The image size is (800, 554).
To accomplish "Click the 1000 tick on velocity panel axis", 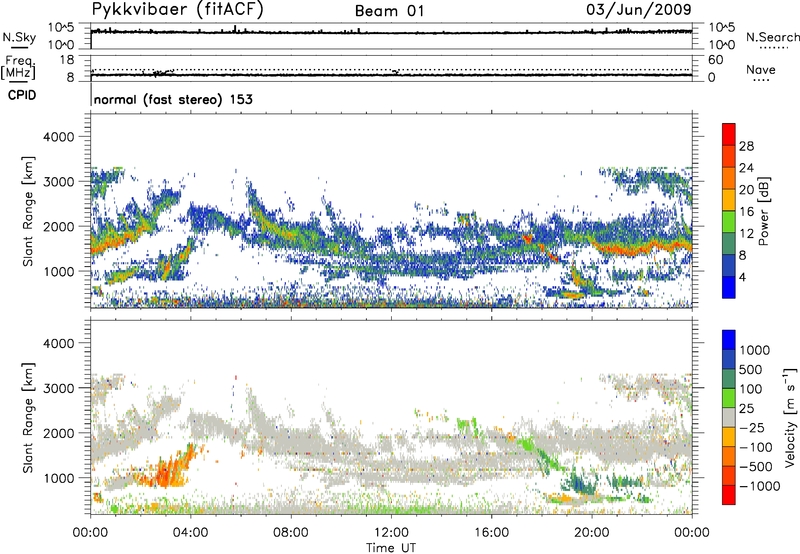I will (x=59, y=478).
